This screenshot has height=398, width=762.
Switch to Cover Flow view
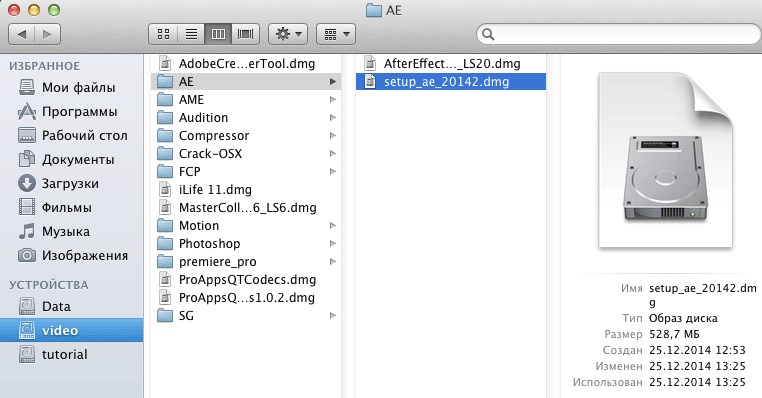pyautogui.click(x=245, y=34)
